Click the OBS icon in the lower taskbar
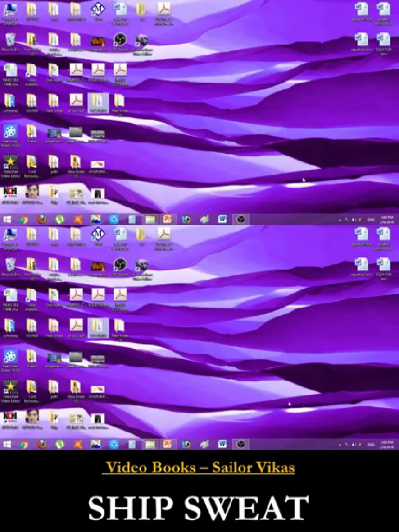 pos(240,444)
